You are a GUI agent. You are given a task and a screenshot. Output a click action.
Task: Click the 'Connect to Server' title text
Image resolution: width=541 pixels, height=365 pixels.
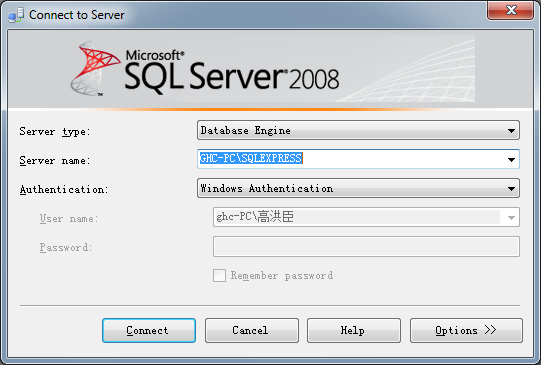click(77, 15)
